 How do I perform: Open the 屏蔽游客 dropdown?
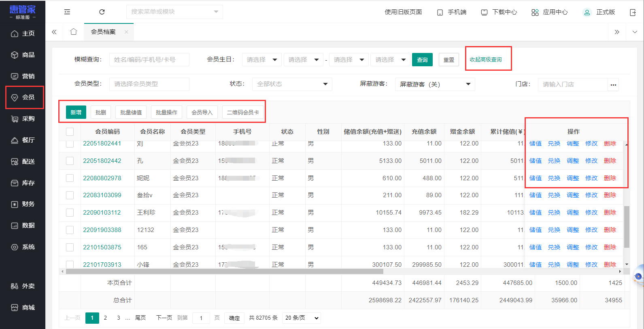tap(435, 84)
